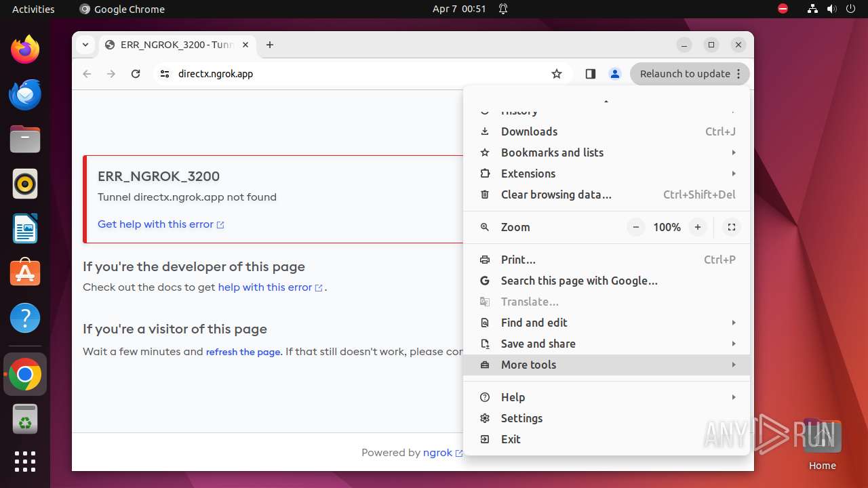Toggle the side panel icon
The image size is (868, 488).
point(590,74)
